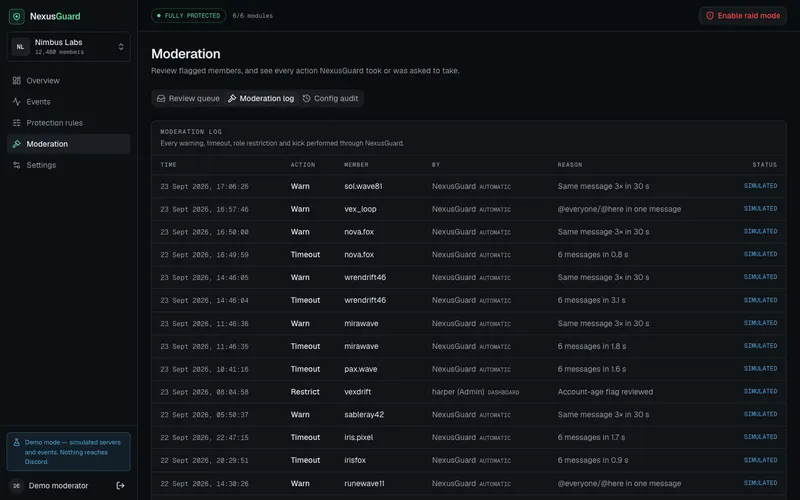Click reason '6 messages in 0.9 s'
800x500 pixels.
tap(592, 460)
